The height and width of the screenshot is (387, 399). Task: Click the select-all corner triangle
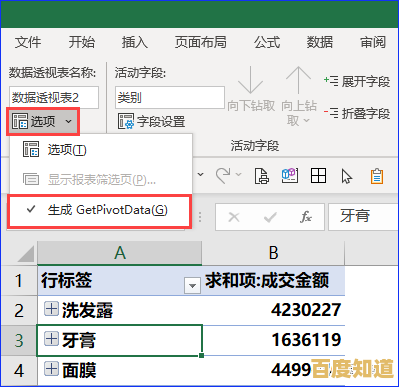tap(26, 254)
